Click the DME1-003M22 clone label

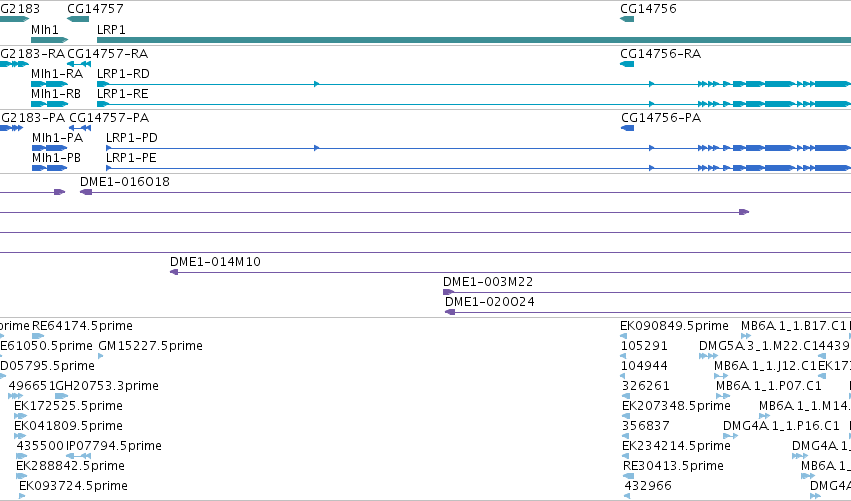coord(488,282)
